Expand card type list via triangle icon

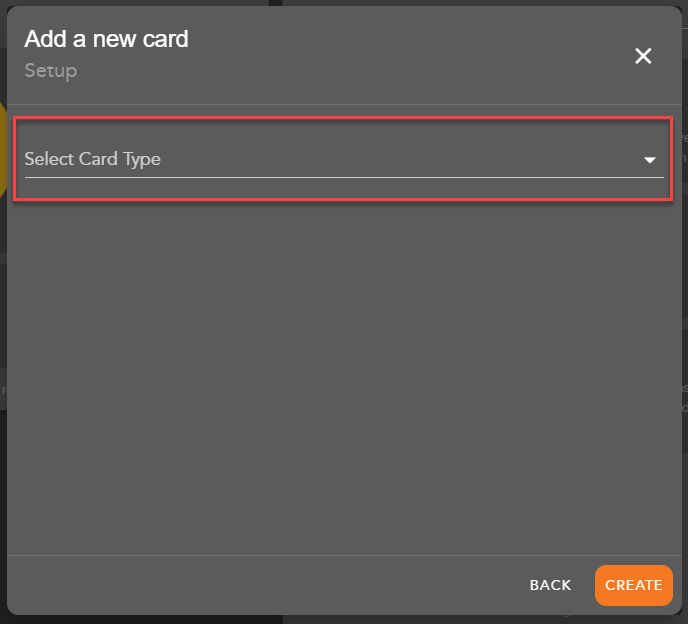pos(650,160)
